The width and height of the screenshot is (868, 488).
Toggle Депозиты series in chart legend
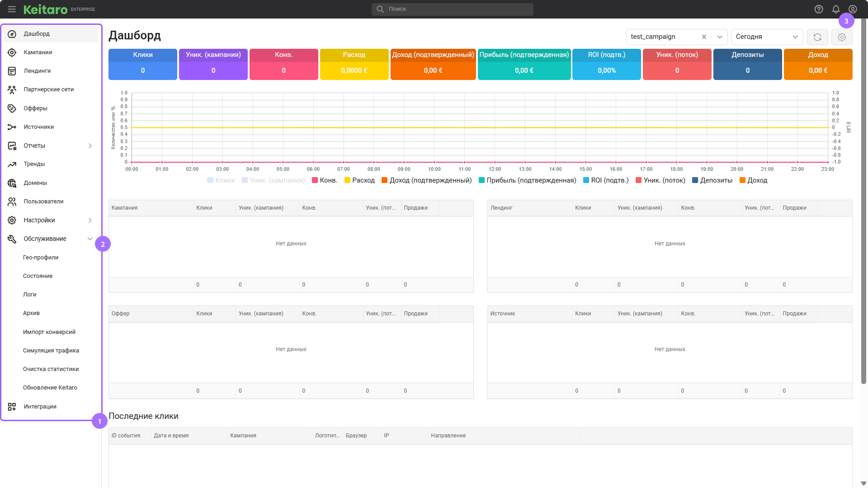click(712, 180)
